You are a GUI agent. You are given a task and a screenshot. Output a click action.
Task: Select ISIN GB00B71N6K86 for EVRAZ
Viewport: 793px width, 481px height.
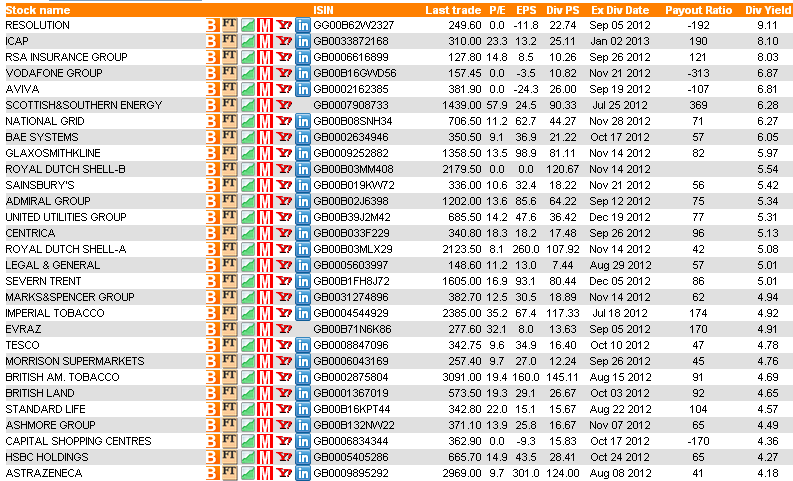coord(352,329)
